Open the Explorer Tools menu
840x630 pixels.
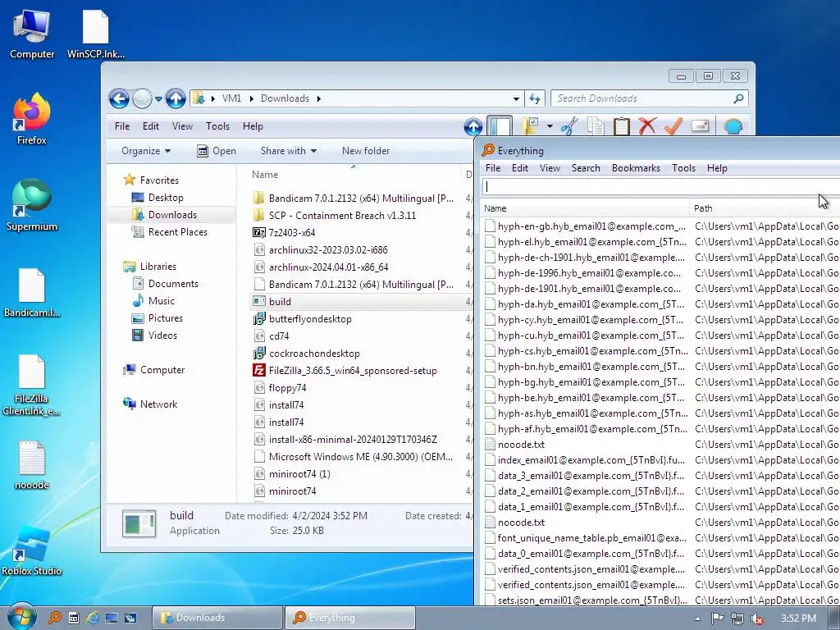[x=217, y=126]
